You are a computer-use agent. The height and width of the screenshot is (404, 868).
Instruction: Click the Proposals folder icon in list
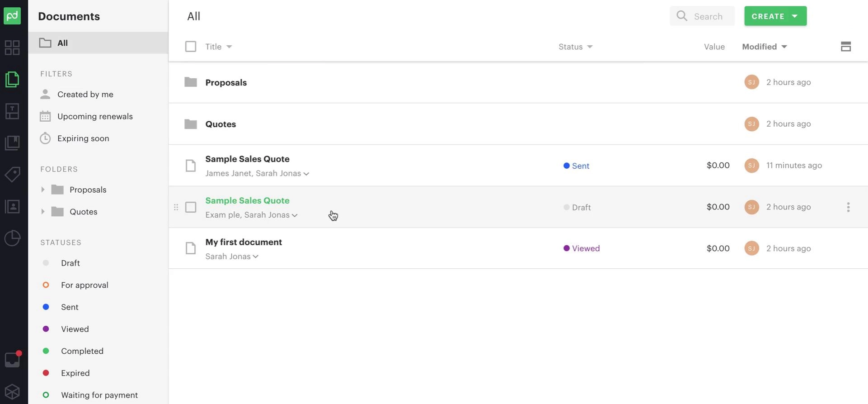191,82
